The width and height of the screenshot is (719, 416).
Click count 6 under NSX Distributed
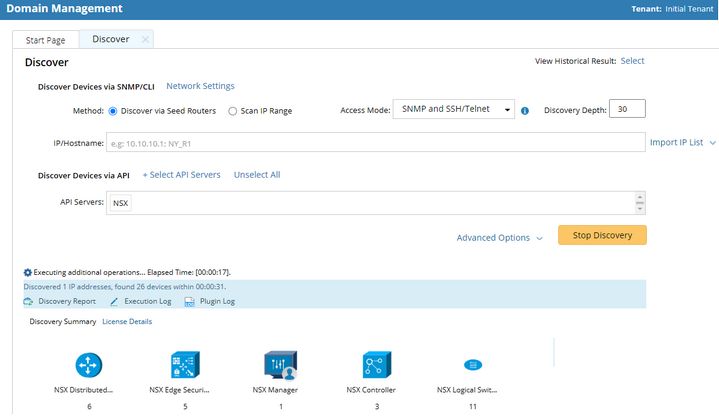(x=89, y=406)
